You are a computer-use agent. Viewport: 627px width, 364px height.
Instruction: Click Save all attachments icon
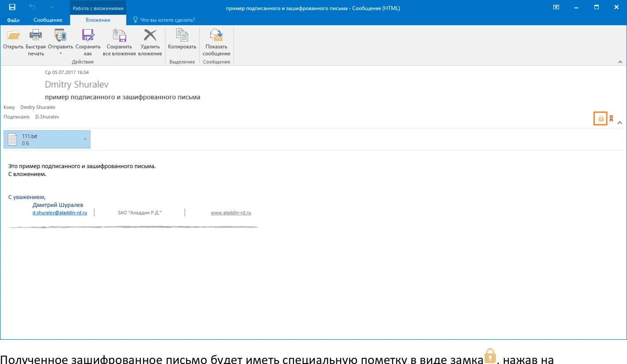(x=119, y=35)
